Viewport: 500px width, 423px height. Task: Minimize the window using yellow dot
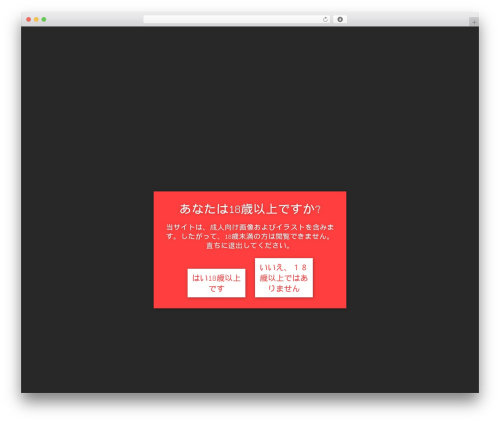click(x=36, y=19)
